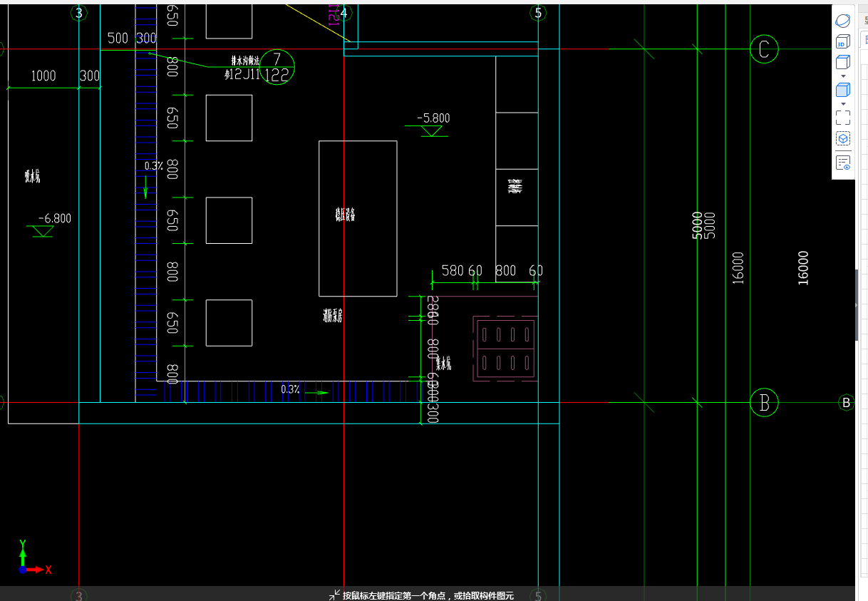This screenshot has height=601, width=868.
Task: Select the slope label 0.3% on left trench
Action: point(153,166)
